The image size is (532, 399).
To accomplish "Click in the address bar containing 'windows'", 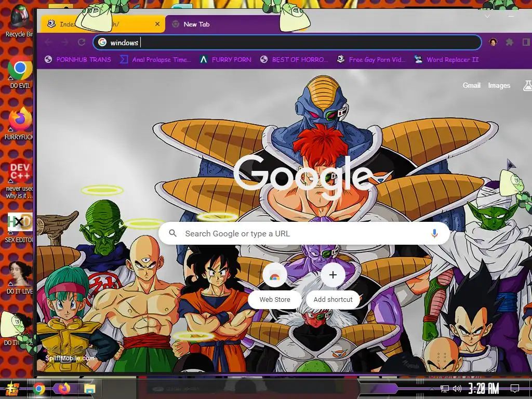I will coord(287,43).
